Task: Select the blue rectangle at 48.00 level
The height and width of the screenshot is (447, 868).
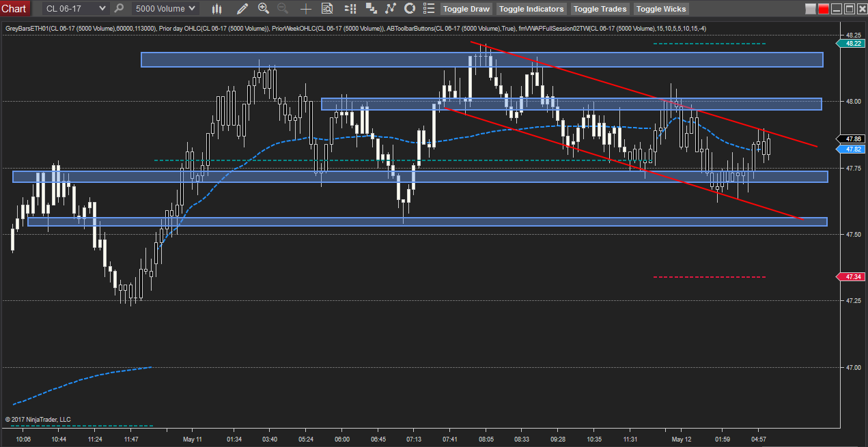Action: click(571, 104)
